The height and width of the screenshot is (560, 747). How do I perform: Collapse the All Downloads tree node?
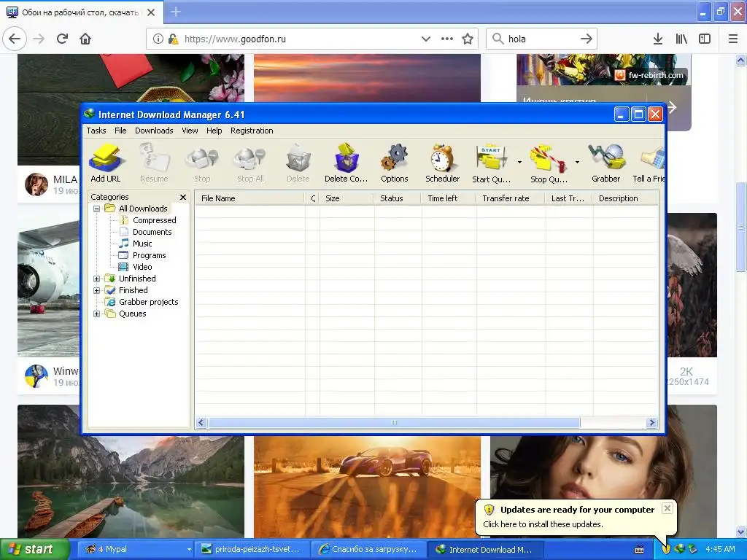[x=97, y=209]
